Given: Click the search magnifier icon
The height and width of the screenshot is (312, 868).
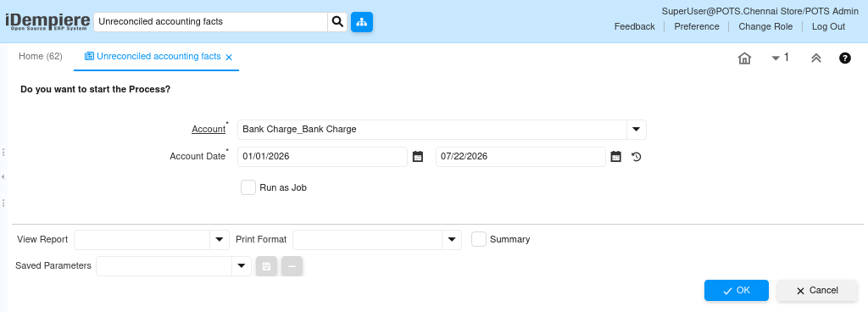Looking at the screenshot, I should 337,22.
